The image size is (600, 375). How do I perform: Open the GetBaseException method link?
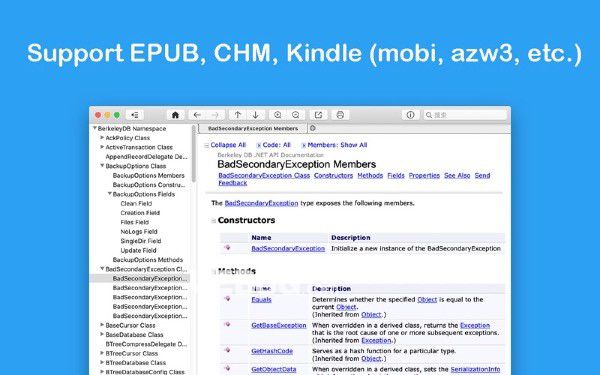279,326
